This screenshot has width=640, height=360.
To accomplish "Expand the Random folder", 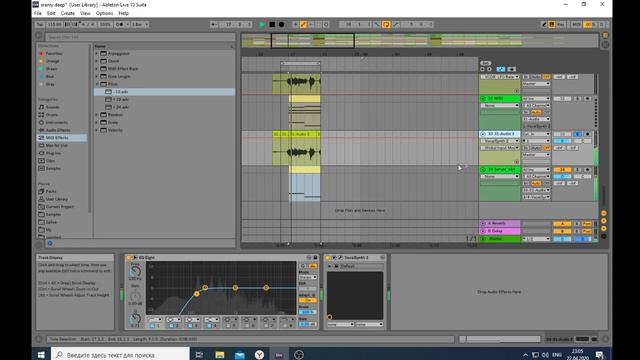I will pos(97,115).
